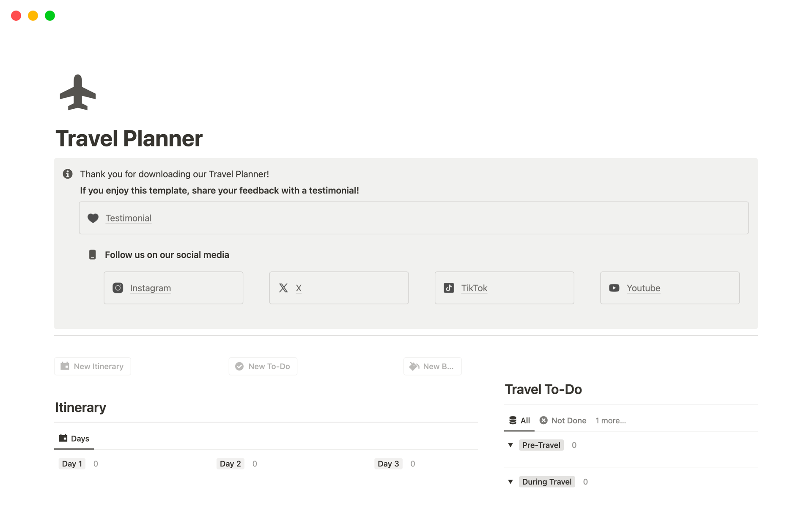Viewport: 812px width, 508px height.
Task: Click the heart icon beside Testimonial
Action: coord(93,218)
